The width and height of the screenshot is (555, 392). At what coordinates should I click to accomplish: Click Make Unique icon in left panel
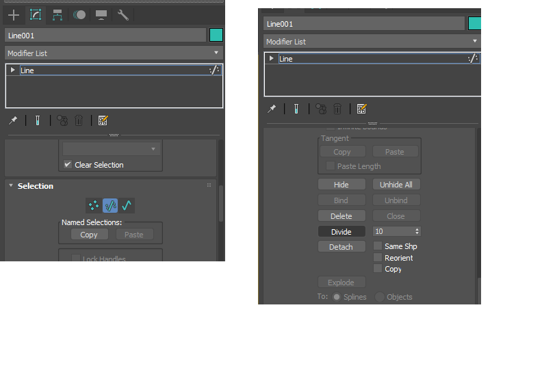coord(62,120)
